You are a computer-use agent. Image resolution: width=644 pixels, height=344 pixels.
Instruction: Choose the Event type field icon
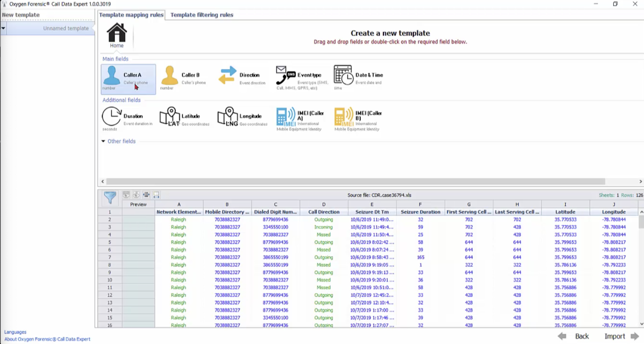click(286, 75)
